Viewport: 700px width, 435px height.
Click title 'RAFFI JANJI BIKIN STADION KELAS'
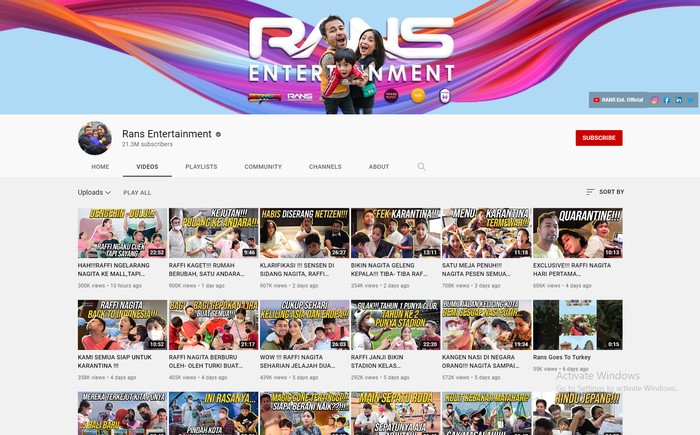point(379,361)
